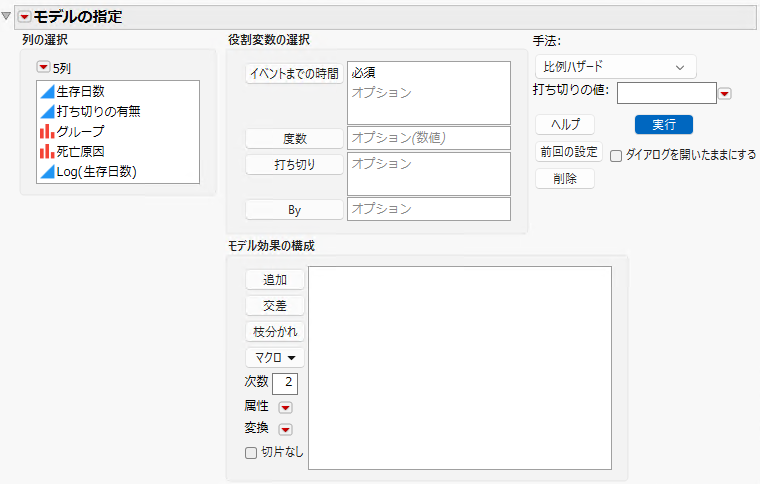Click the 次数 field showing 2
The height and width of the screenshot is (484, 760).
click(285, 384)
